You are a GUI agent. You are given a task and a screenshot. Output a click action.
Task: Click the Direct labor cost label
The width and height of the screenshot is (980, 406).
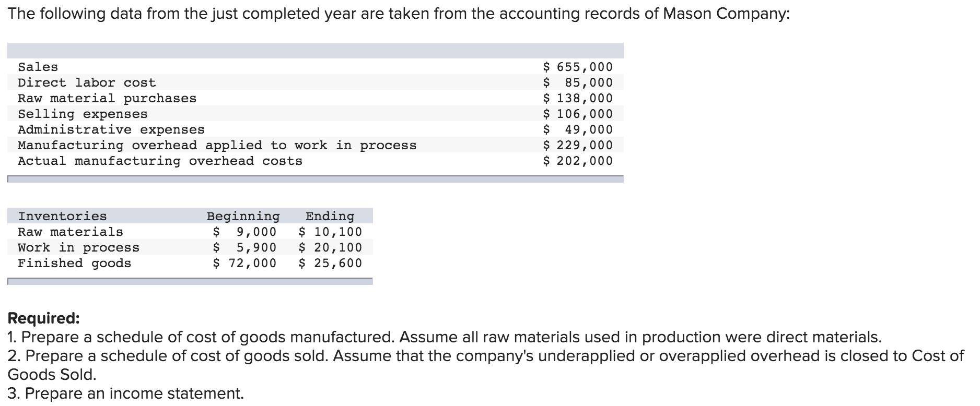pos(87,82)
